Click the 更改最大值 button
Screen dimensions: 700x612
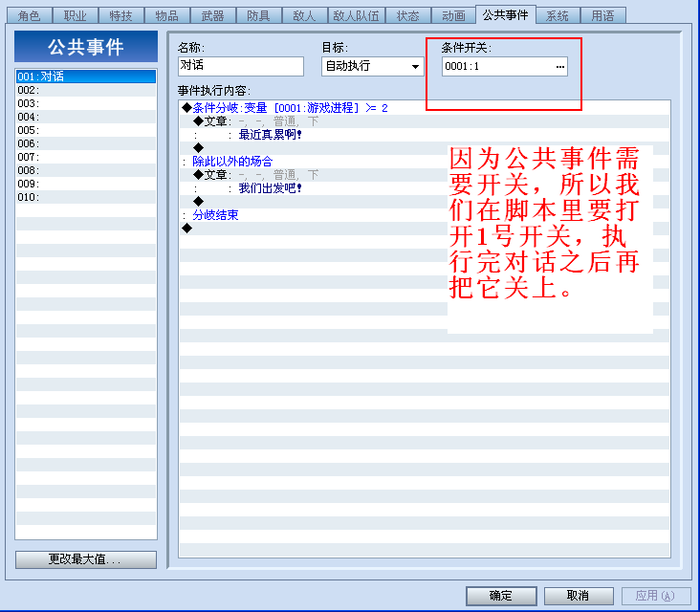(x=86, y=559)
